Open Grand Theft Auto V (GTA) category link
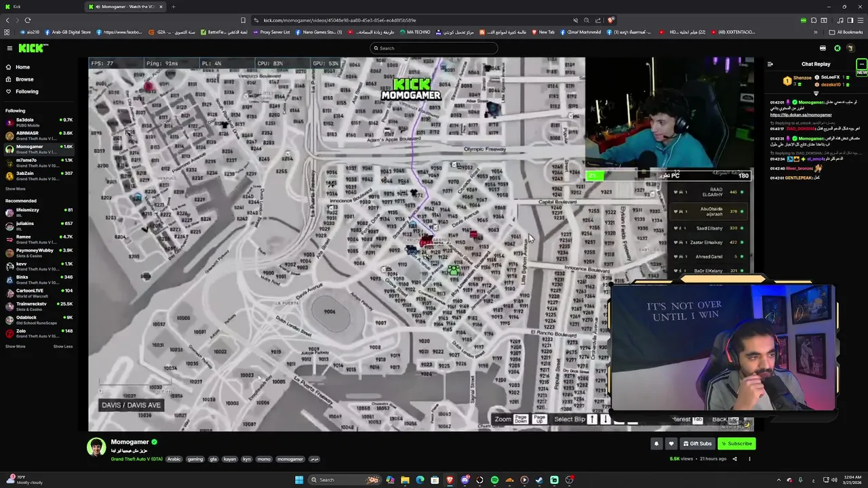 (137, 459)
